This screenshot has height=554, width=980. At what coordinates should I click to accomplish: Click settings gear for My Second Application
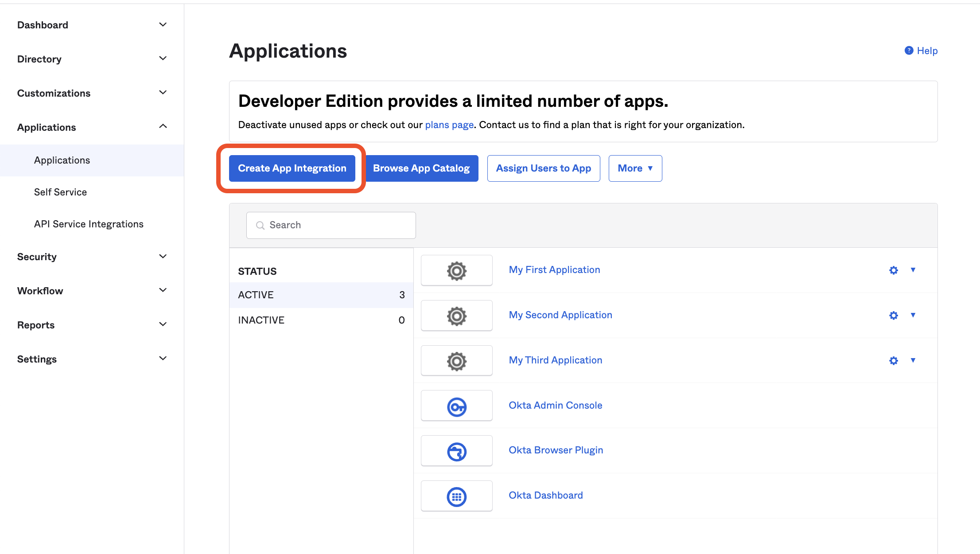pyautogui.click(x=893, y=314)
